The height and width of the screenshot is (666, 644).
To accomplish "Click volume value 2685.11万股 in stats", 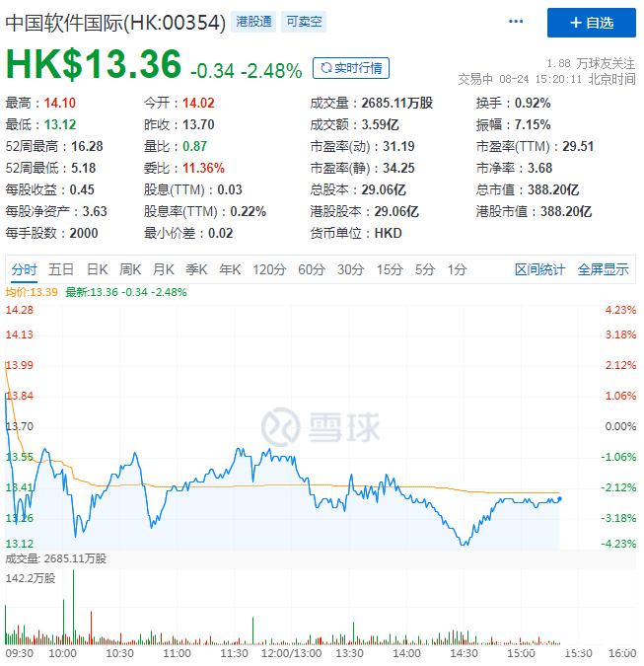I will point(396,103).
